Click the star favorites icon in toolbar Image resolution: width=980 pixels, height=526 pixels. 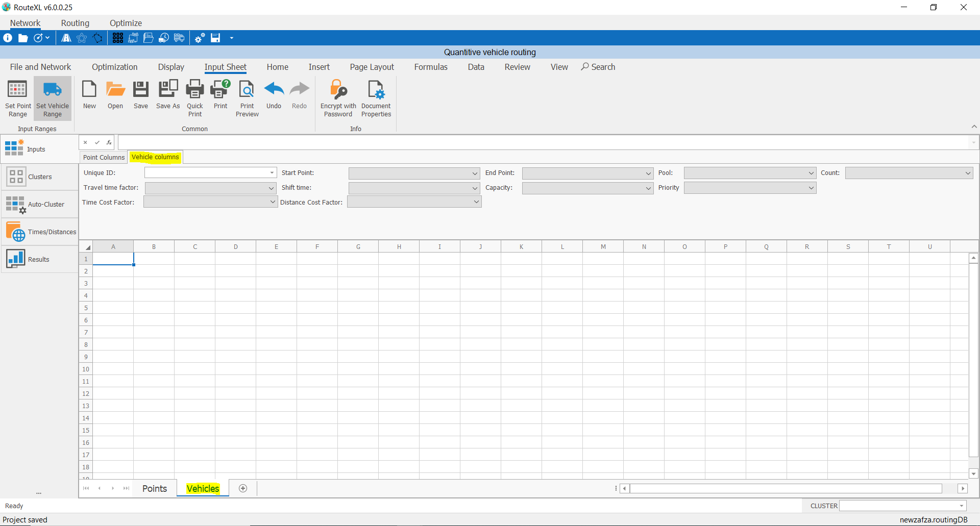coord(82,38)
